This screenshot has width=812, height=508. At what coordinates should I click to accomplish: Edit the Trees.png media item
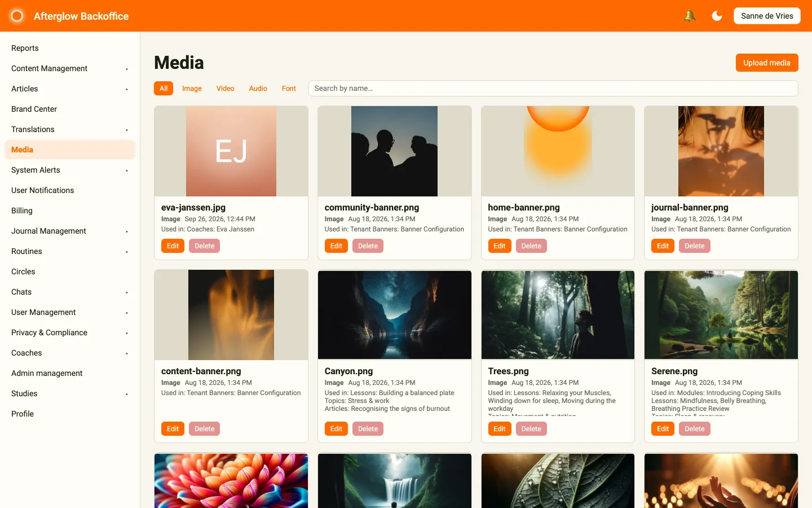coord(500,429)
